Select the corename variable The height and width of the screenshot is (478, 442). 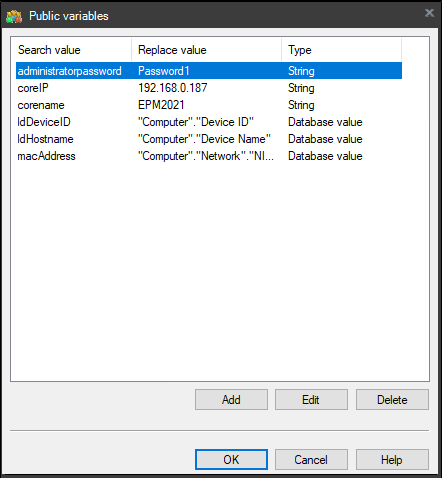41,105
